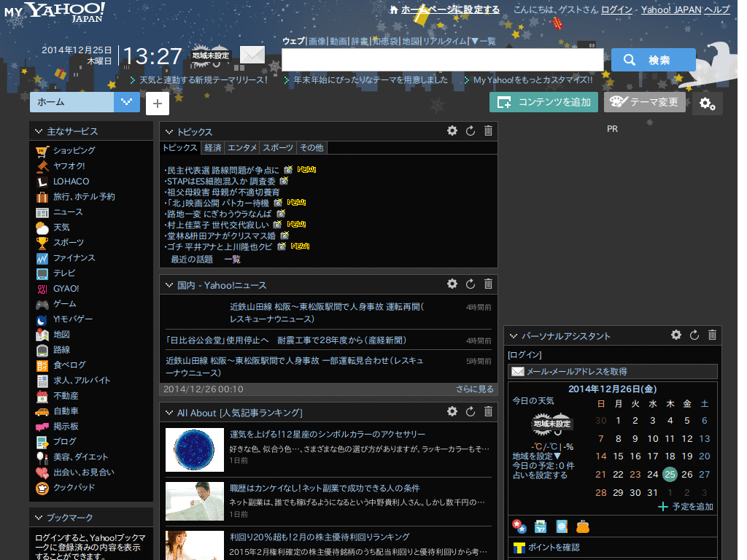Refresh the Topics widget
Image resolution: width=747 pixels, height=560 pixels.
pyautogui.click(x=471, y=131)
